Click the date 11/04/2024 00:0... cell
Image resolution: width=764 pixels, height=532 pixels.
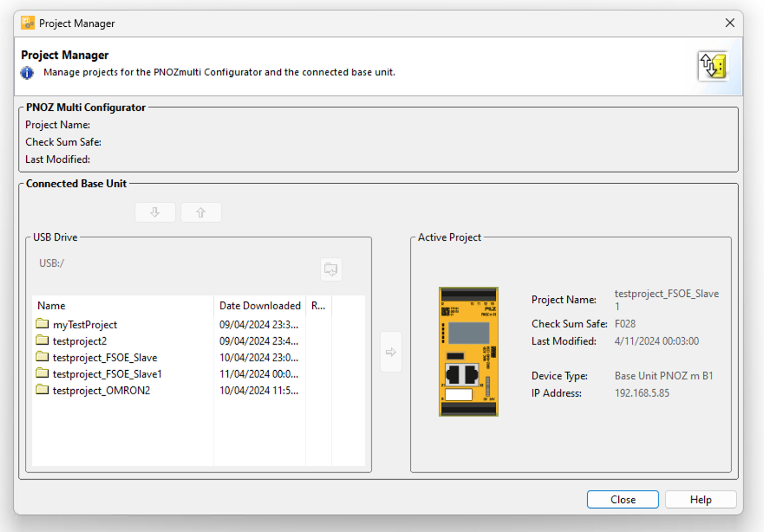click(x=259, y=374)
